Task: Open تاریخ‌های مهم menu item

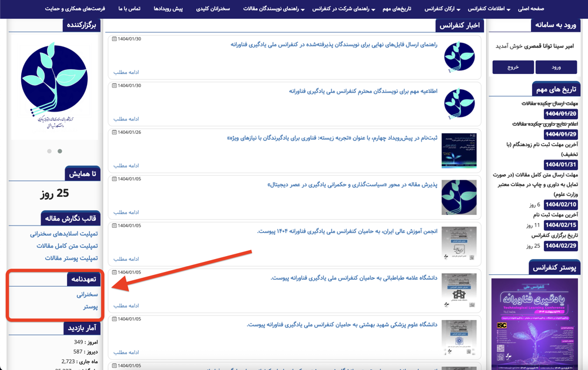Action: (397, 9)
